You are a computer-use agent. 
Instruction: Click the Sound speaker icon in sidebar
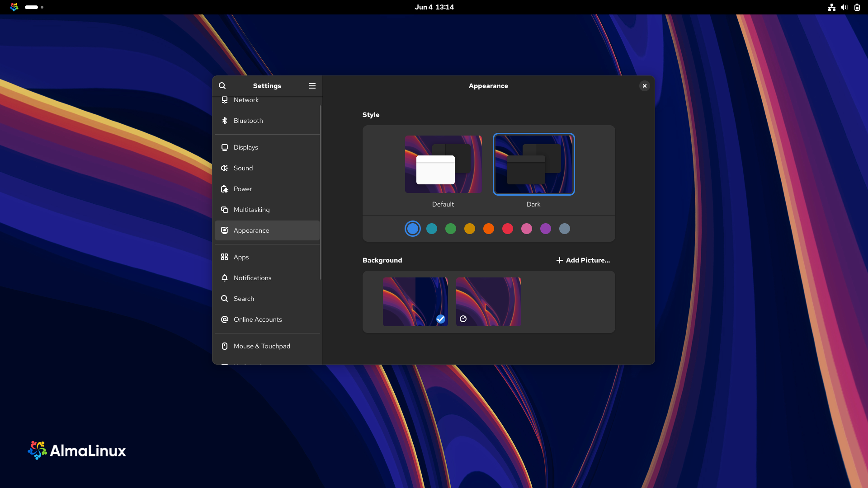pos(225,168)
